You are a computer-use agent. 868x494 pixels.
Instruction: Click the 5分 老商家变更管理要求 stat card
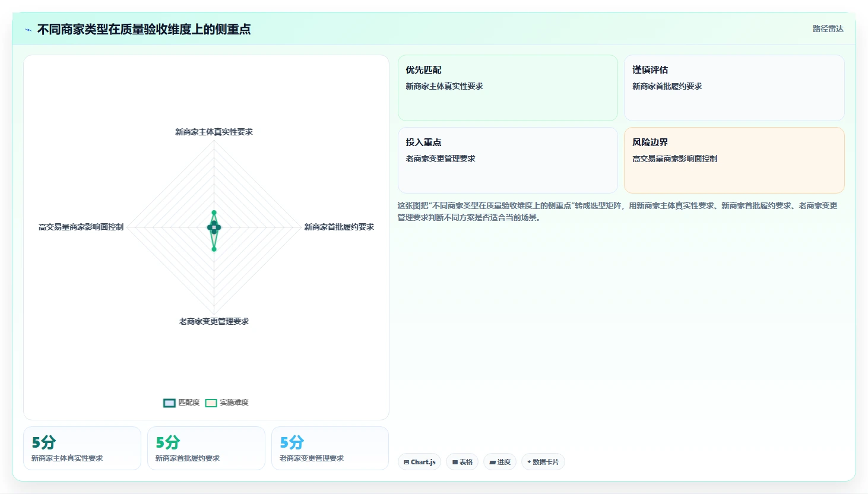click(330, 448)
